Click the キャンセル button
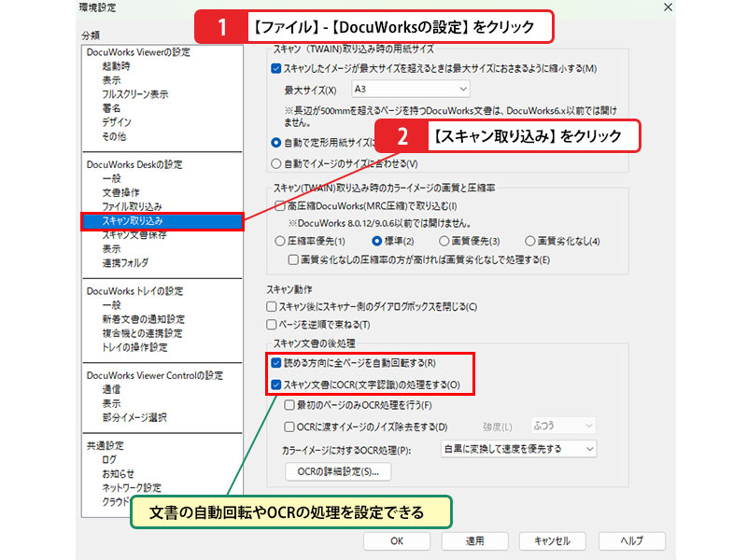This screenshot has height=560, width=747. pyautogui.click(x=553, y=541)
